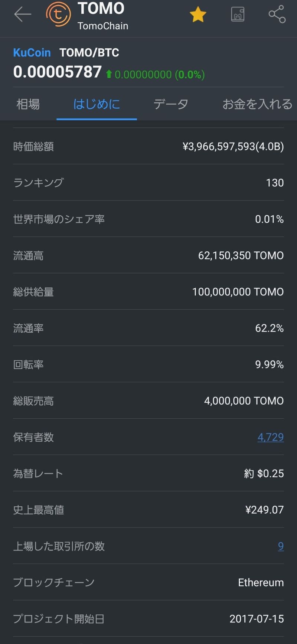Tap the ブロックチェーン Ethereum row
297x644 pixels.
[148, 582]
